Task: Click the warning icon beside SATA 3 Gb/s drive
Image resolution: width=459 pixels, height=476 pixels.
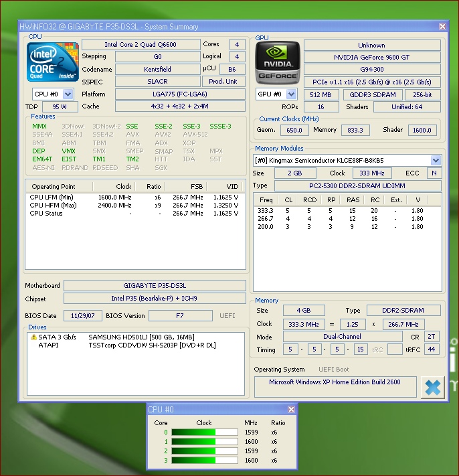Action: [x=33, y=337]
